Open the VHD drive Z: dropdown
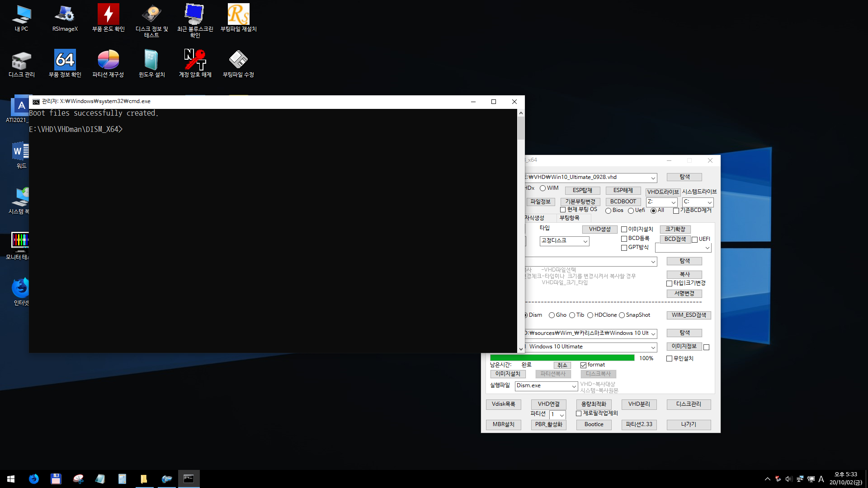Screen dimensions: 868x488 [x=673, y=202]
